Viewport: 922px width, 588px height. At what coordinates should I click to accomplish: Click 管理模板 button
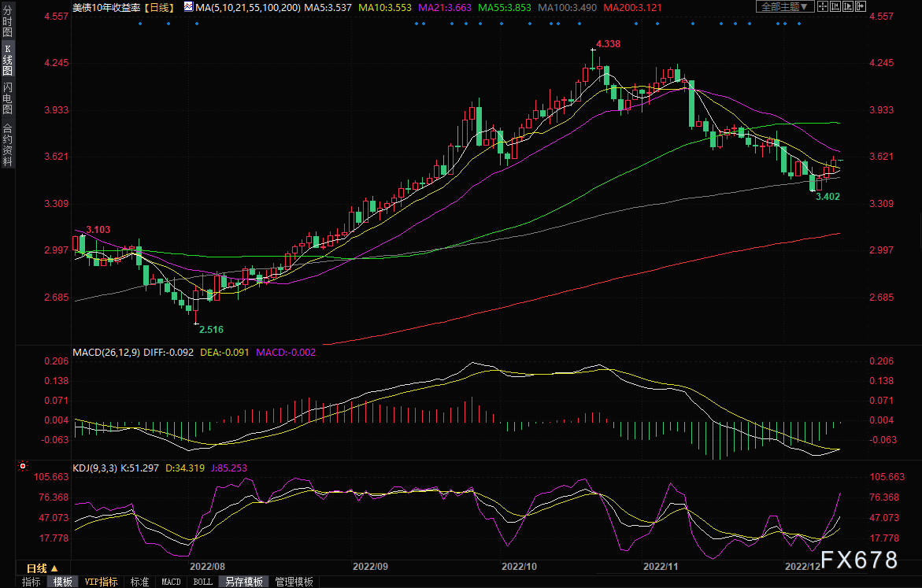coord(294,582)
